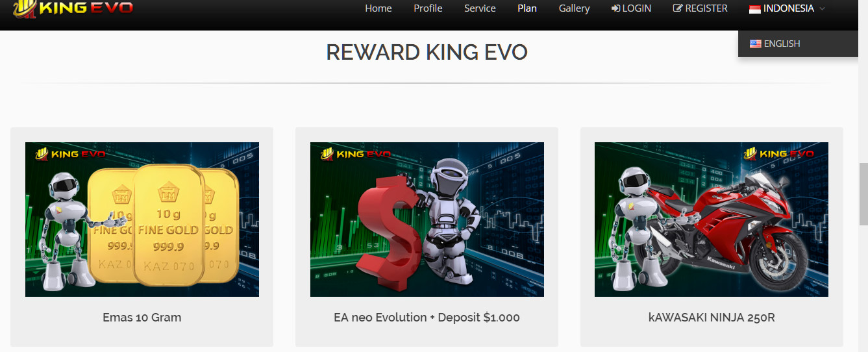Go to the Profile page
This screenshot has height=352, width=868.
pyautogui.click(x=428, y=8)
